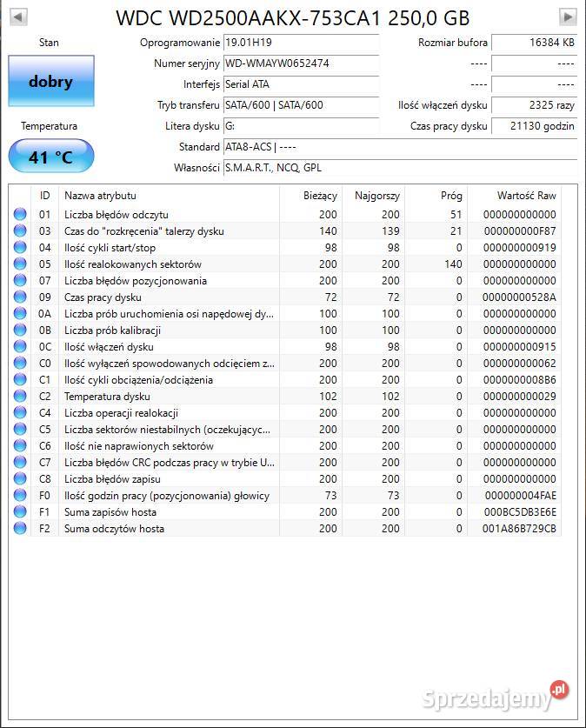
Task: Click status orb for attribute 09
Action: coord(20,297)
